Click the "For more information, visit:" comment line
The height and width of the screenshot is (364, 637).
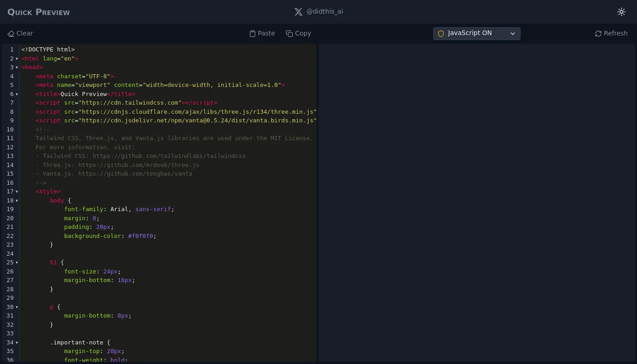(86, 147)
